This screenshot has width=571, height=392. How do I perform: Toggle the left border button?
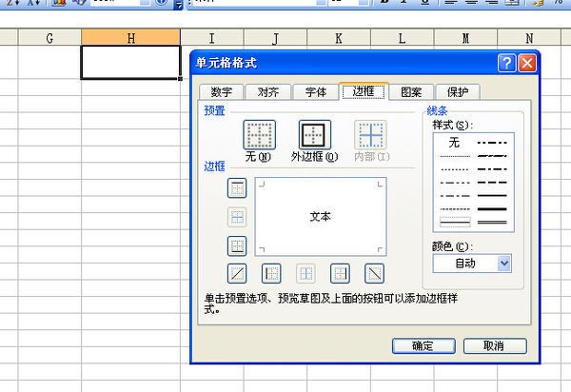tap(271, 273)
